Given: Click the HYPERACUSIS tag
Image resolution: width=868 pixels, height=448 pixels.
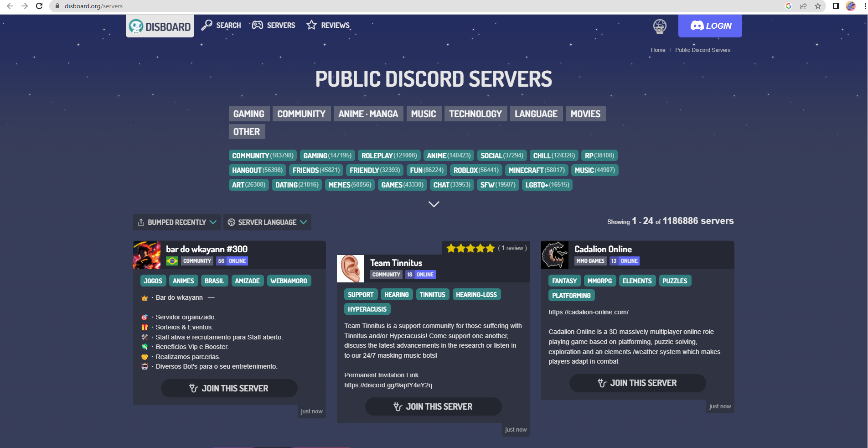Looking at the screenshot, I should tap(367, 309).
